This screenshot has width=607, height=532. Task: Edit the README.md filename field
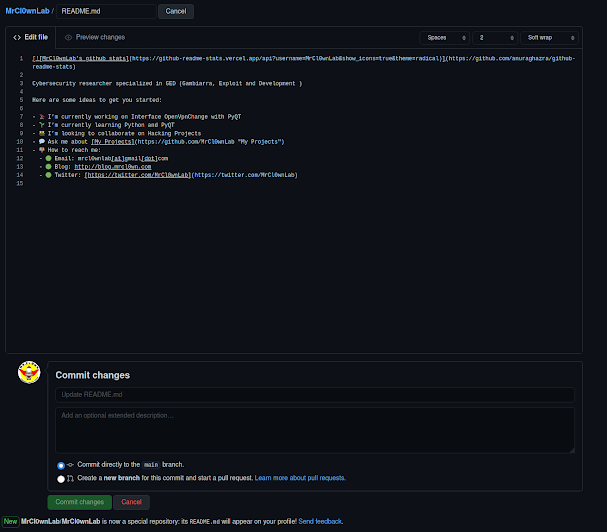pos(106,11)
